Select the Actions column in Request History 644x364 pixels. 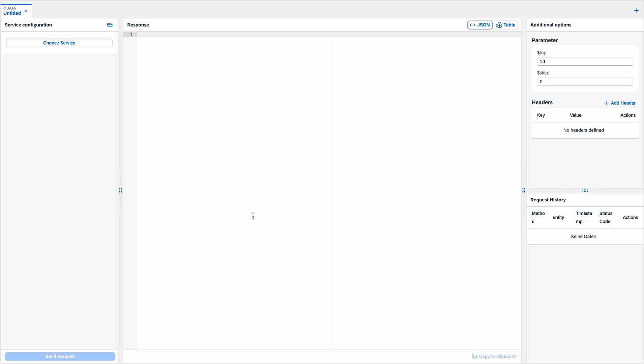pos(630,218)
